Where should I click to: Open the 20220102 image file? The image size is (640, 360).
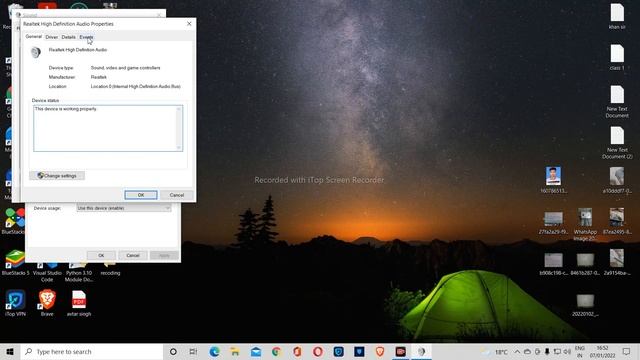pyautogui.click(x=585, y=305)
